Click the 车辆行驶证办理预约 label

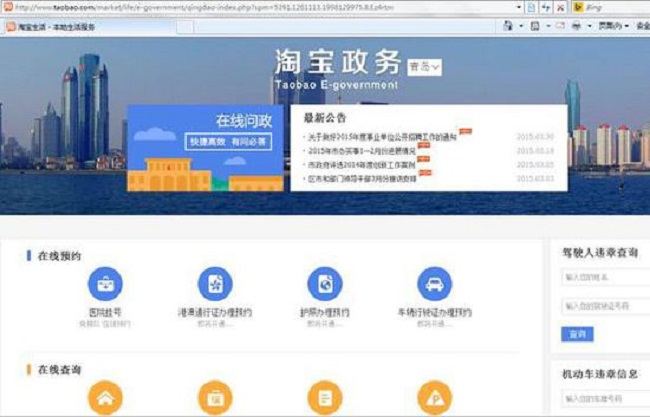click(434, 312)
